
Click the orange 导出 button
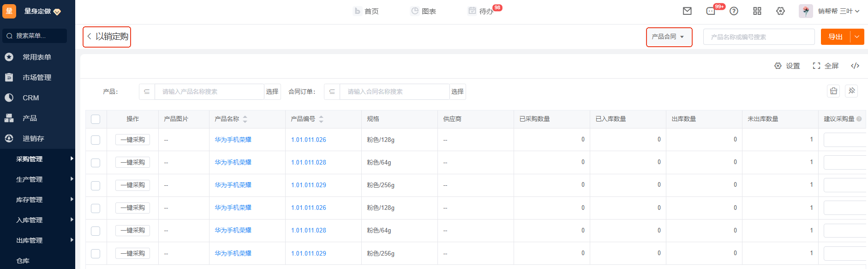click(835, 37)
